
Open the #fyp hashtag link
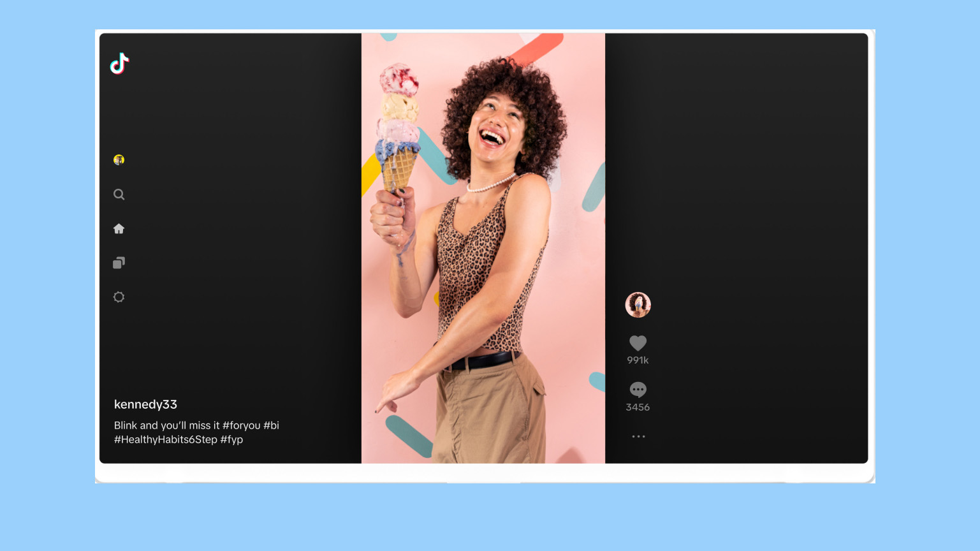click(233, 439)
